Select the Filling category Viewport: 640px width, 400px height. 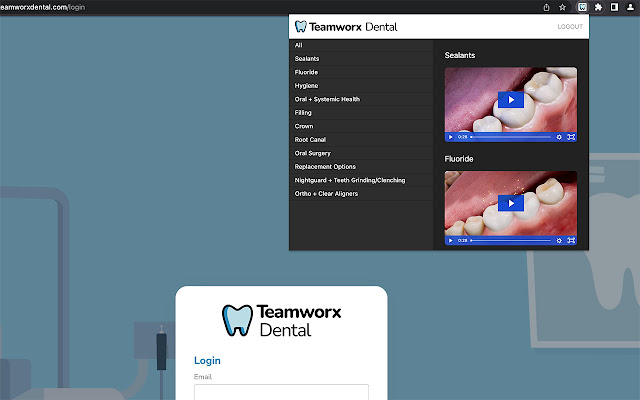click(361, 113)
